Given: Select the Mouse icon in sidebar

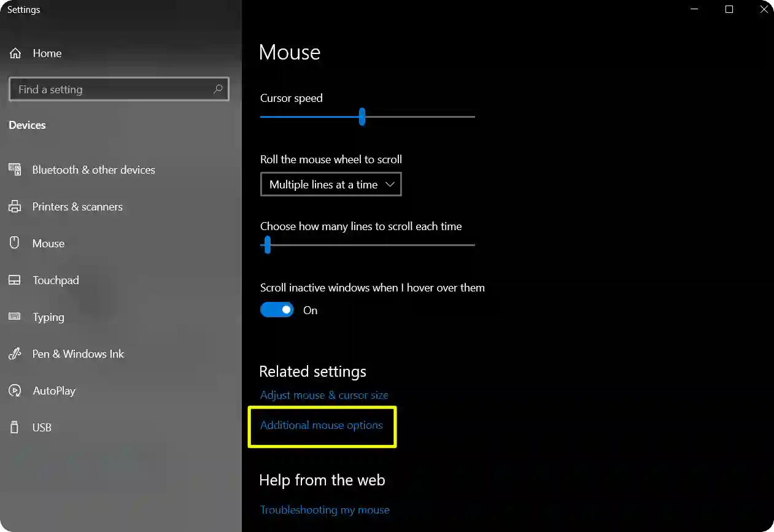Looking at the screenshot, I should pos(14,243).
